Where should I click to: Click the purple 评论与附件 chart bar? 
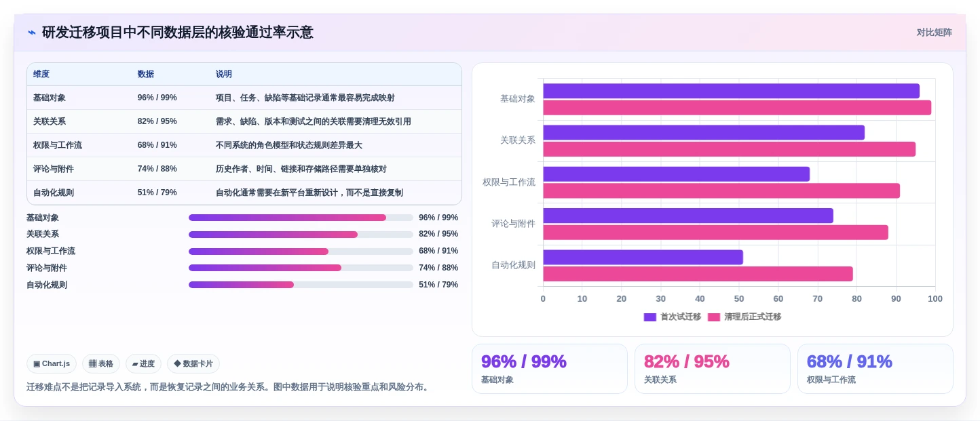coord(688,216)
